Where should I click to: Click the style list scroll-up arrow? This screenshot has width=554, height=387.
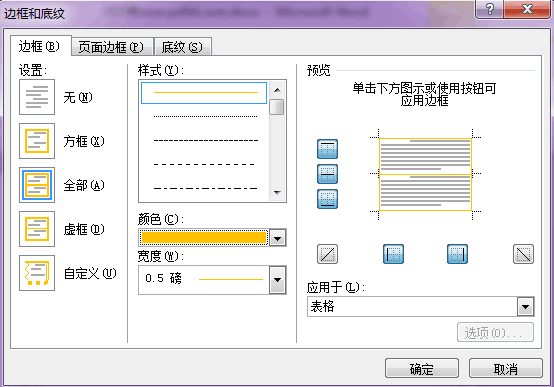point(277,90)
